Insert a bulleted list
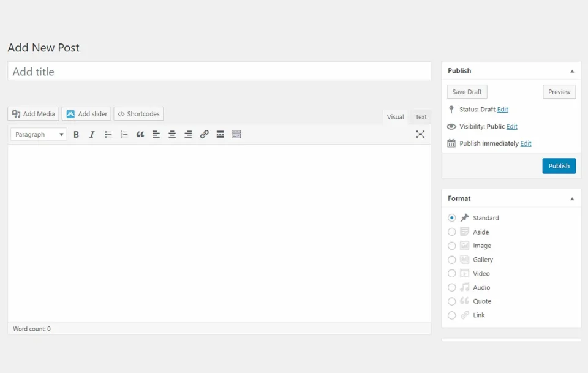This screenshot has width=588, height=373. point(108,135)
